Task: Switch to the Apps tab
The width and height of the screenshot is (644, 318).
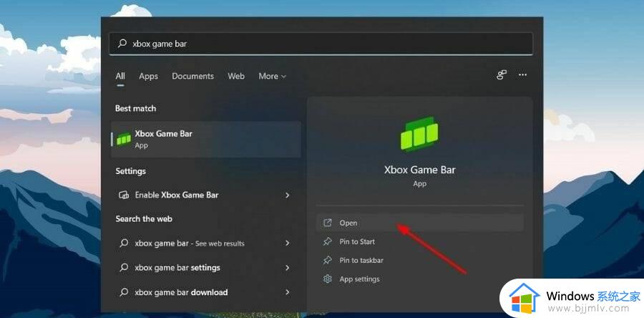Action: [148, 76]
